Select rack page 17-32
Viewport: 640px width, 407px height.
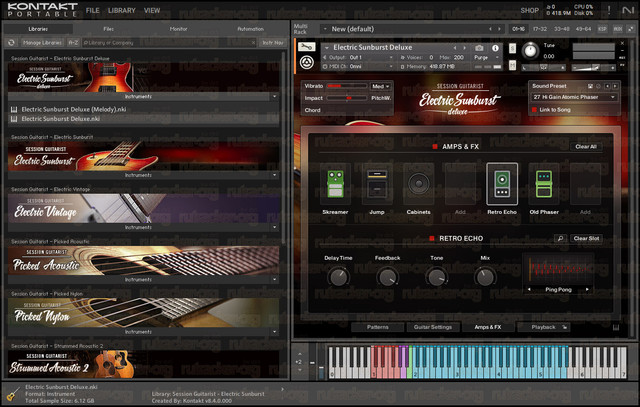[x=540, y=29]
